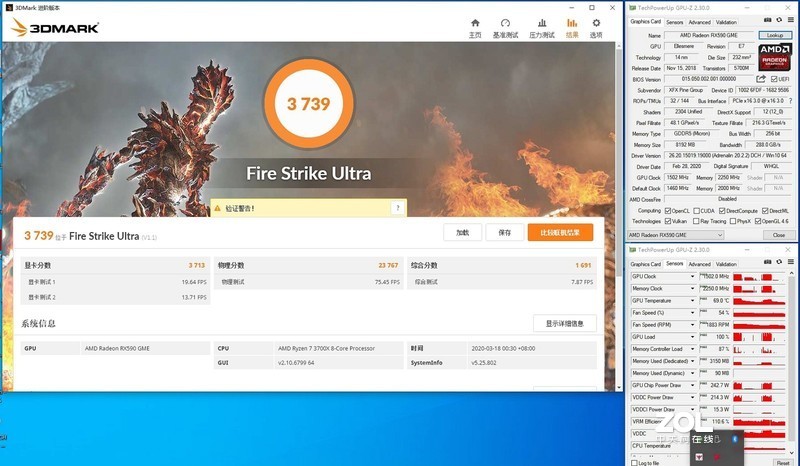Screen dimensions: 800x466
Task: Click the Close button in GPU-Z
Action: point(779,235)
